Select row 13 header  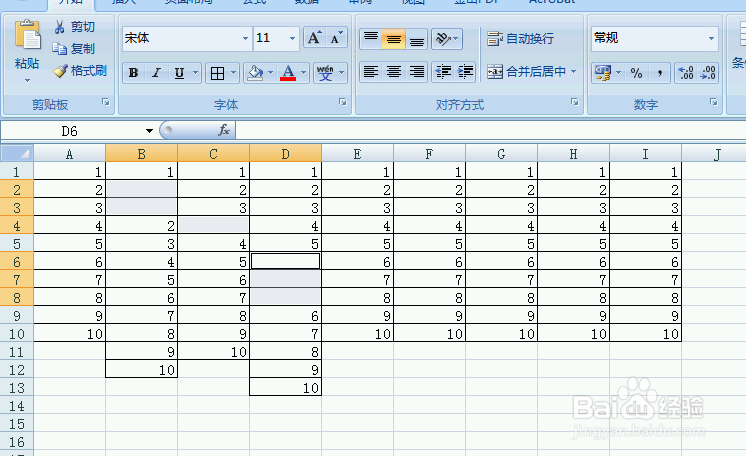click(x=17, y=388)
